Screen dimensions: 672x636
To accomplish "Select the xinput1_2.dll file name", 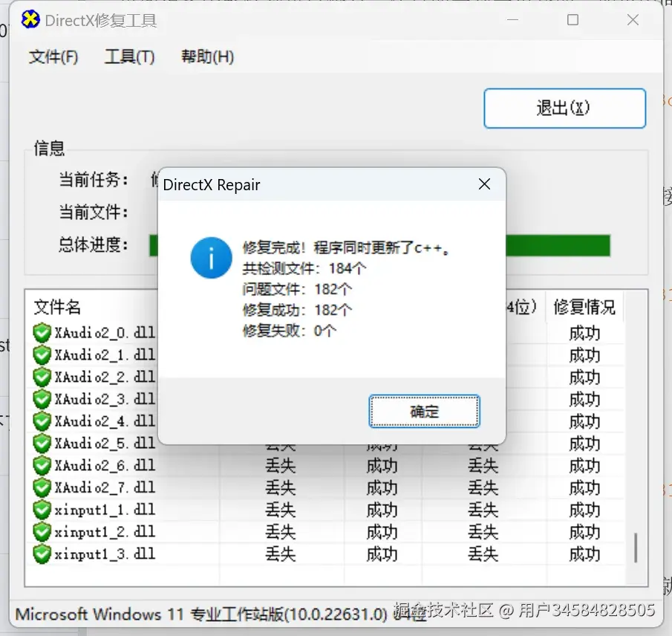I will (105, 532).
